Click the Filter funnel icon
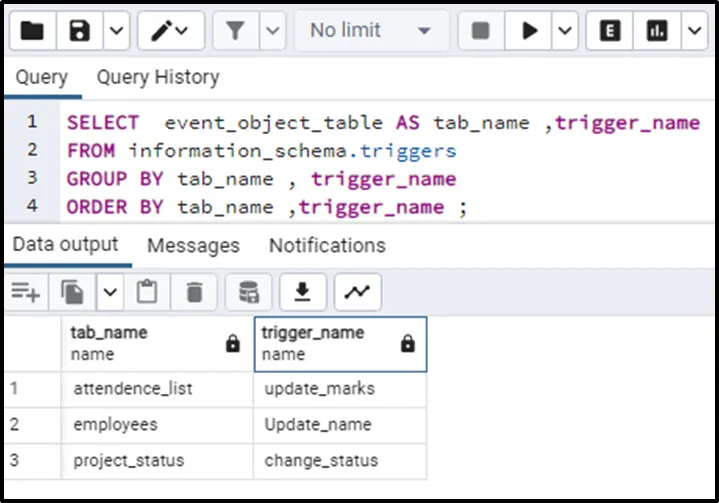 pos(235,31)
